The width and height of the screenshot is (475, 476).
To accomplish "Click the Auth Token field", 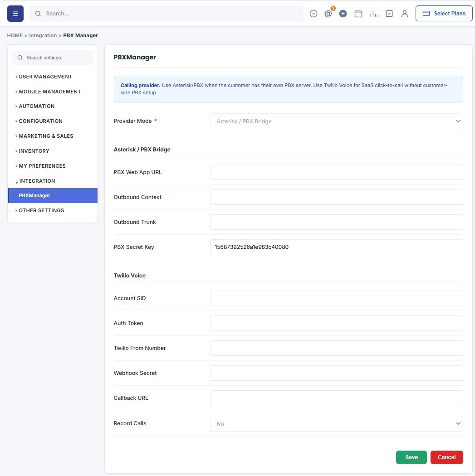I will pyautogui.click(x=337, y=323).
